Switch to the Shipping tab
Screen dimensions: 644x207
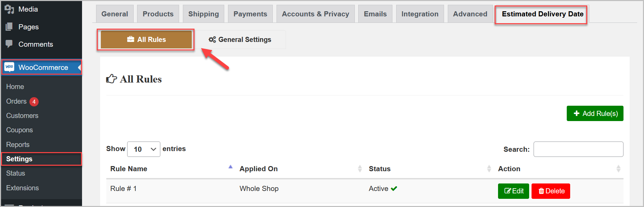(x=203, y=14)
